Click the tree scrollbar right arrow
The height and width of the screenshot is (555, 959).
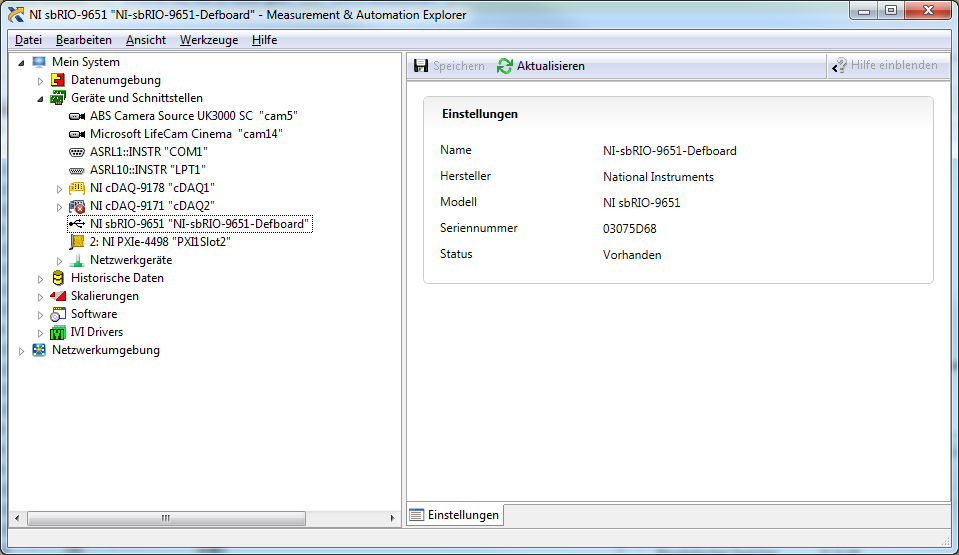[392, 518]
